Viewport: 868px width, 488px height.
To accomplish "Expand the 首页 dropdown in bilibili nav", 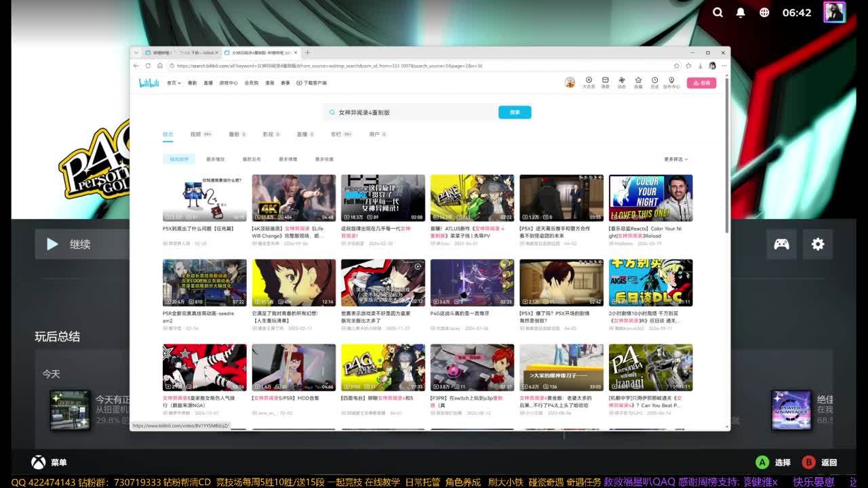I will click(174, 83).
